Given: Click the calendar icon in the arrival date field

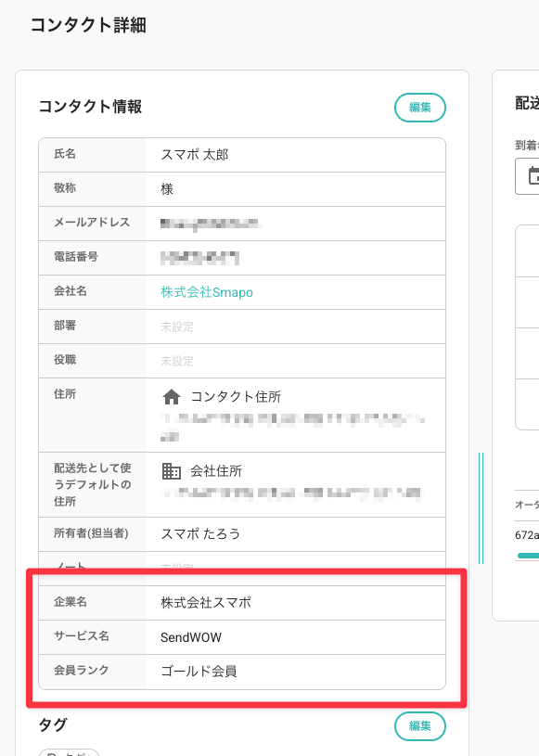Looking at the screenshot, I should tap(533, 176).
